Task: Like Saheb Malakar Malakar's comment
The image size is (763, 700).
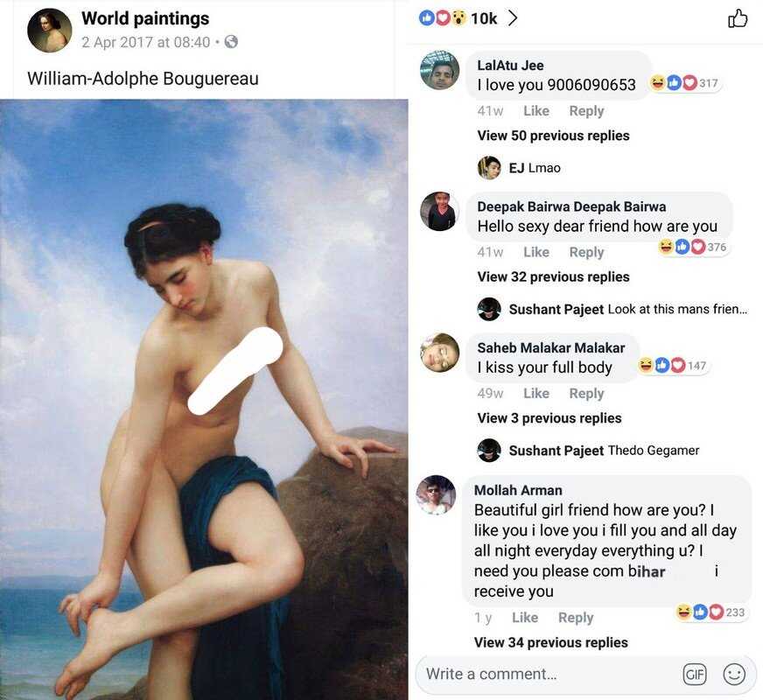Action: click(x=536, y=393)
